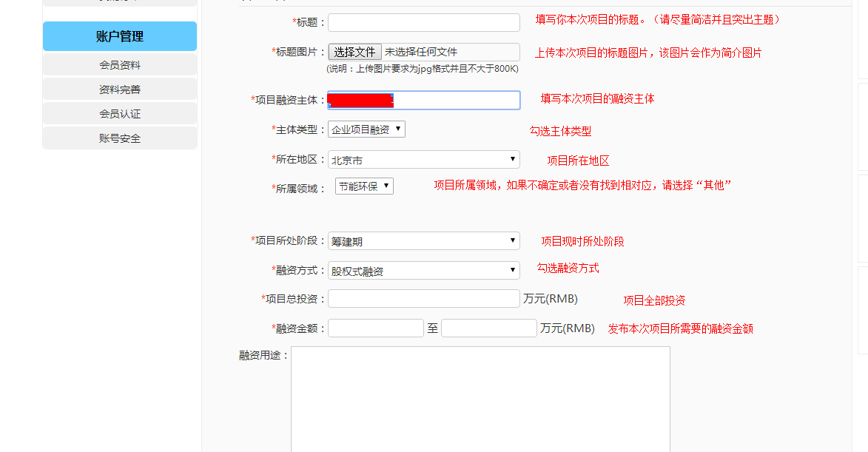
Task: Focus the 项目总投资 input field
Action: (424, 299)
